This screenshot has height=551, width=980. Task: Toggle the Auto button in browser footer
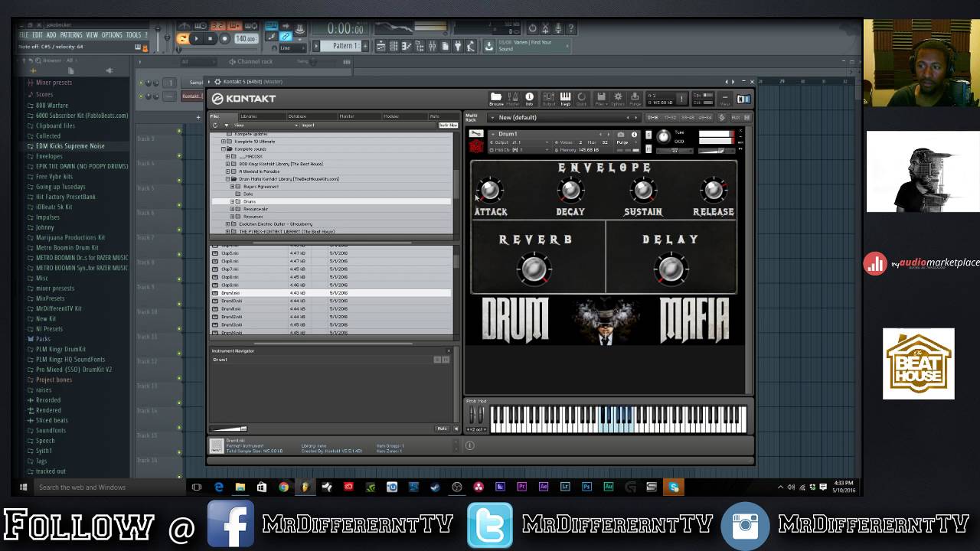tap(442, 429)
